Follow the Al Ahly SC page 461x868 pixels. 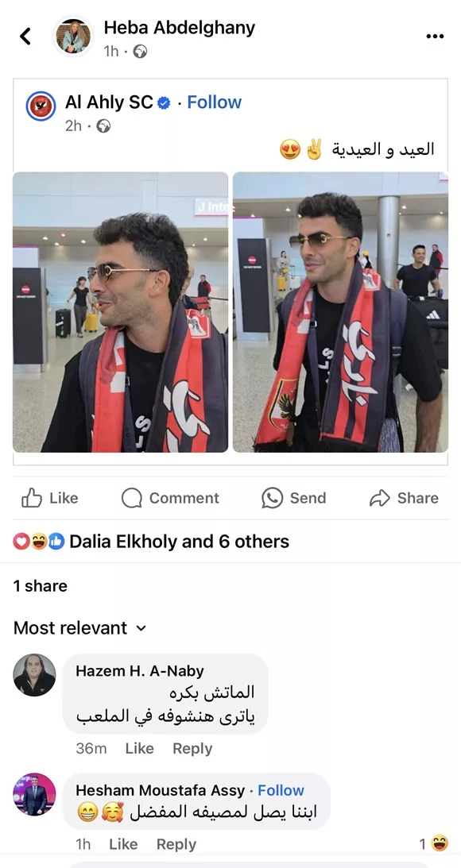pos(215,102)
